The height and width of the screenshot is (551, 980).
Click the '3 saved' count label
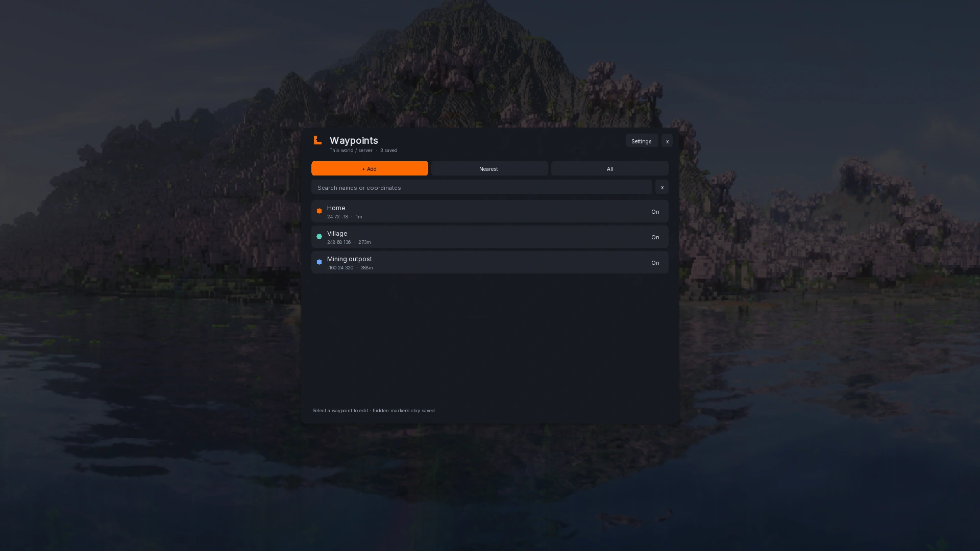(389, 151)
